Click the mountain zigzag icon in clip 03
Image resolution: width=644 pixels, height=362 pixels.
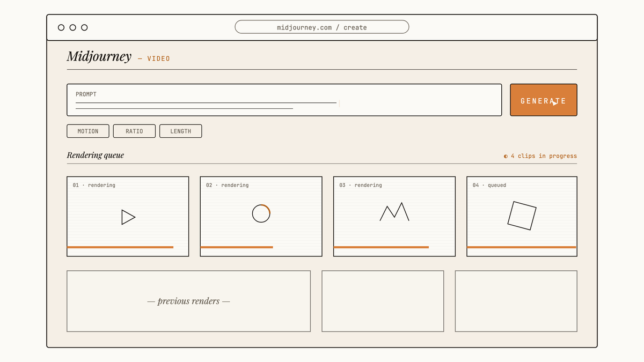[x=394, y=211]
